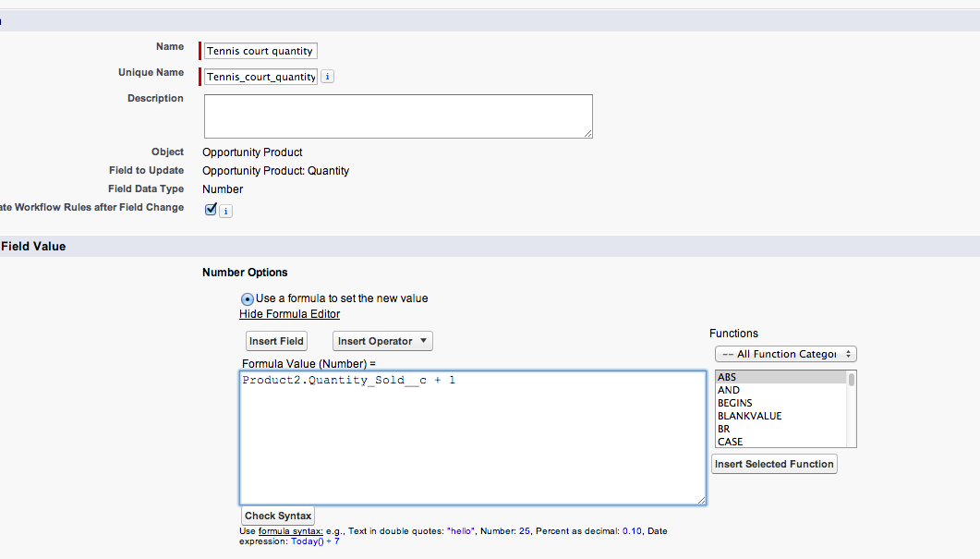Click inside the Formula Value editor

pos(472,438)
